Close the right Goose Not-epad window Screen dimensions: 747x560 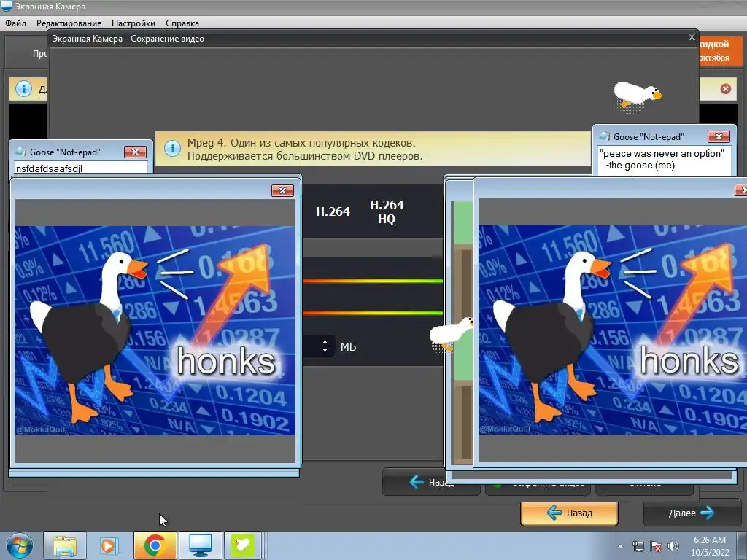pos(719,136)
